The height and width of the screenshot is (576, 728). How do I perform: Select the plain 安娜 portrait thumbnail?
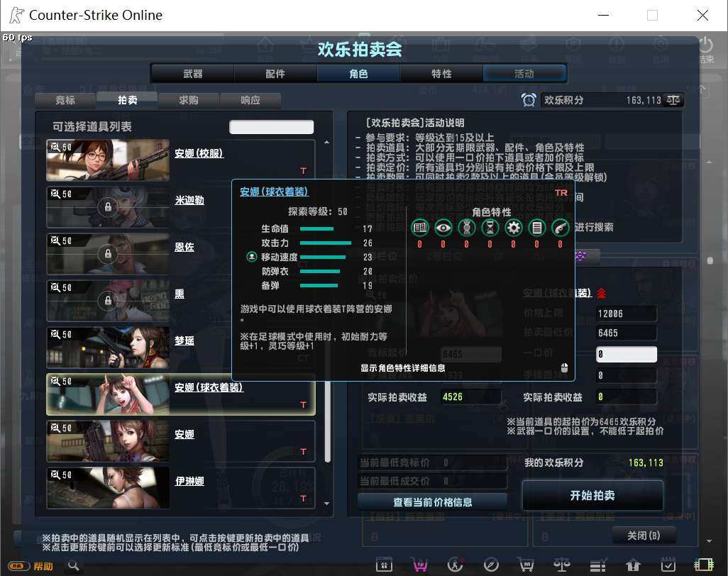pos(108,441)
